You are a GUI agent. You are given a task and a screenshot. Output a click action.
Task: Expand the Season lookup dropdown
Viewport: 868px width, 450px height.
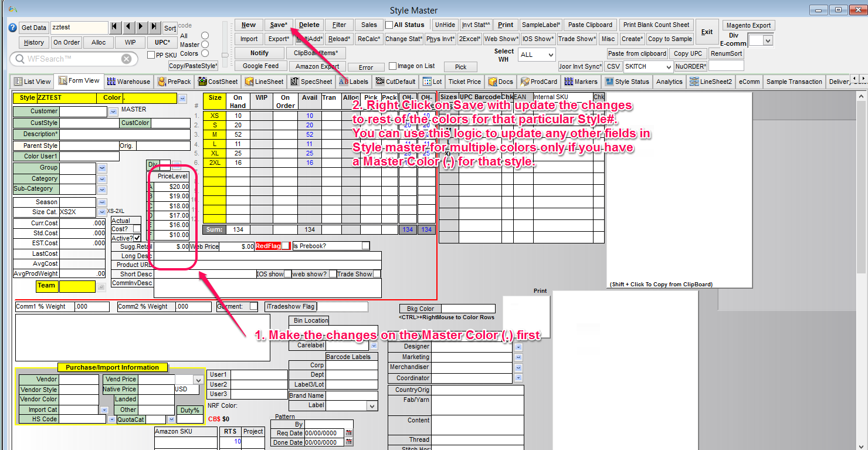102,202
